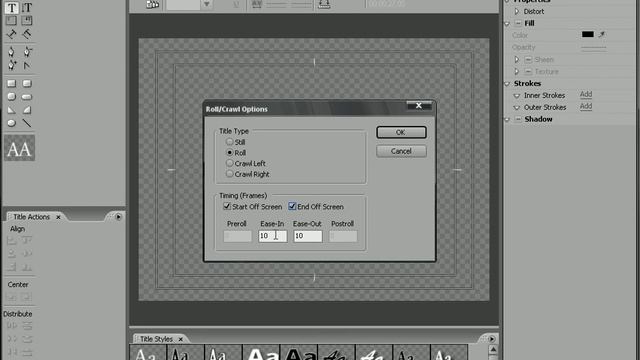The image size is (640, 360).
Task: Toggle the Texture checkbox
Action: click(x=528, y=71)
